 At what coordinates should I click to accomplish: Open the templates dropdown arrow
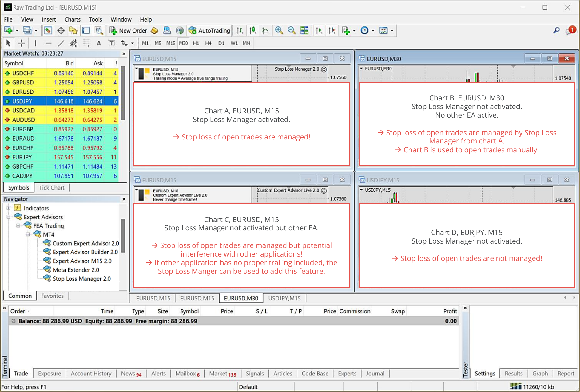392,30
